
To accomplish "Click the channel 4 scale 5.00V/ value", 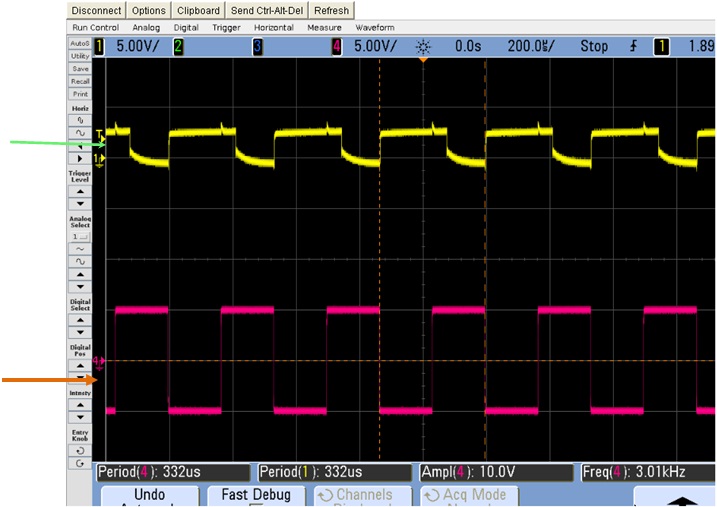I will 375,46.
